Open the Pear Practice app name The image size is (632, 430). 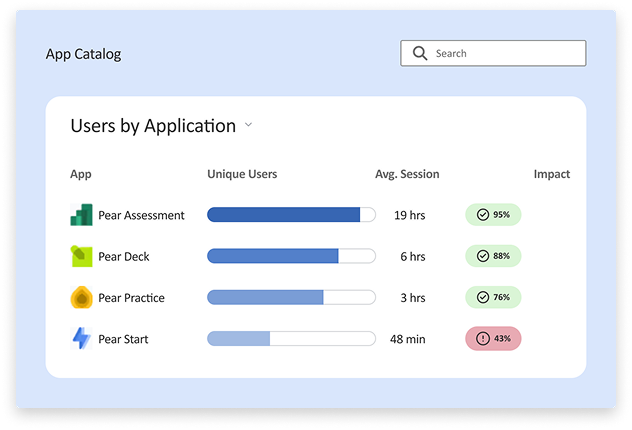131,298
